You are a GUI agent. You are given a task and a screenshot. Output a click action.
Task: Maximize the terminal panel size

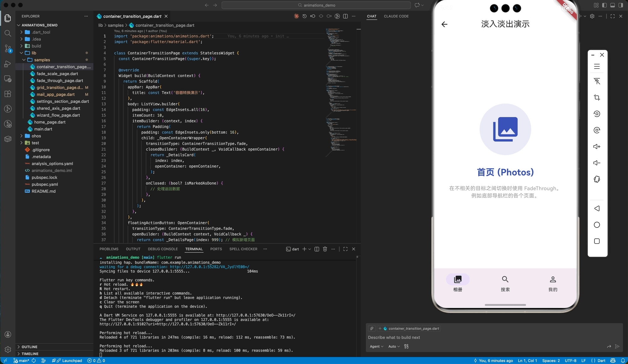pyautogui.click(x=345, y=249)
